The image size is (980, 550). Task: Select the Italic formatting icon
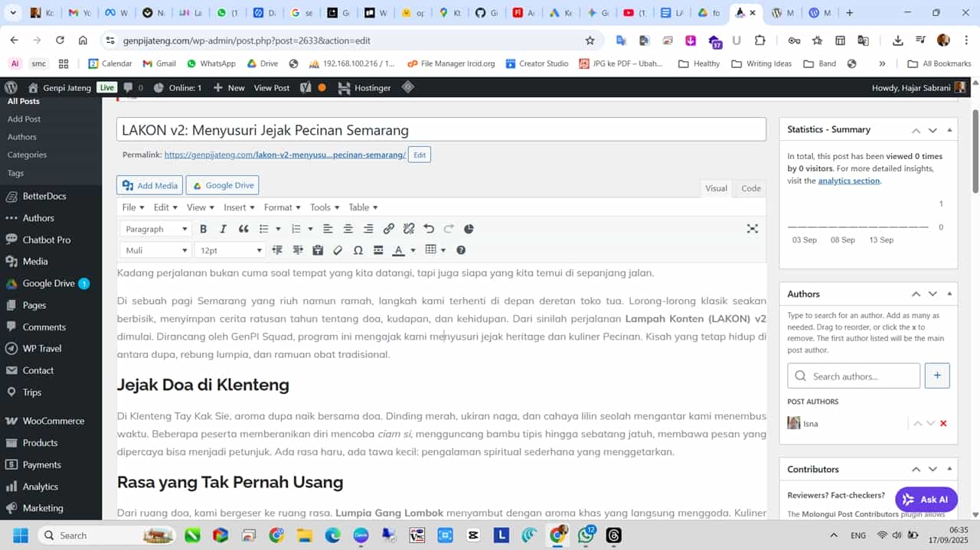223,229
